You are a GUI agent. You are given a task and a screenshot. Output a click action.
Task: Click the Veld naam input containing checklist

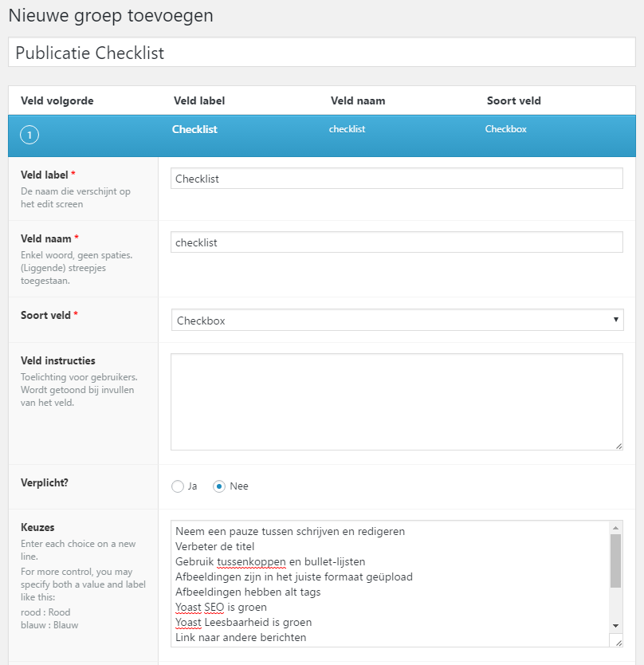(397, 242)
